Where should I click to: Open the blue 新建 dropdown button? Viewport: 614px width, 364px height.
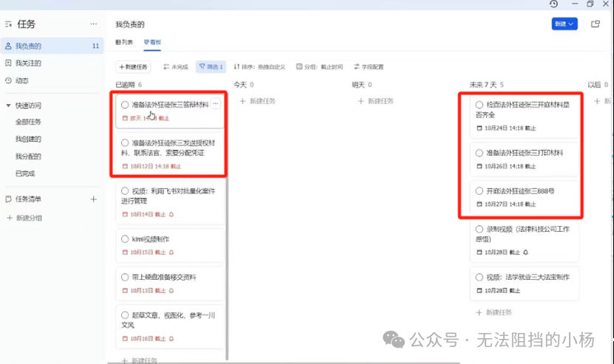(x=564, y=24)
